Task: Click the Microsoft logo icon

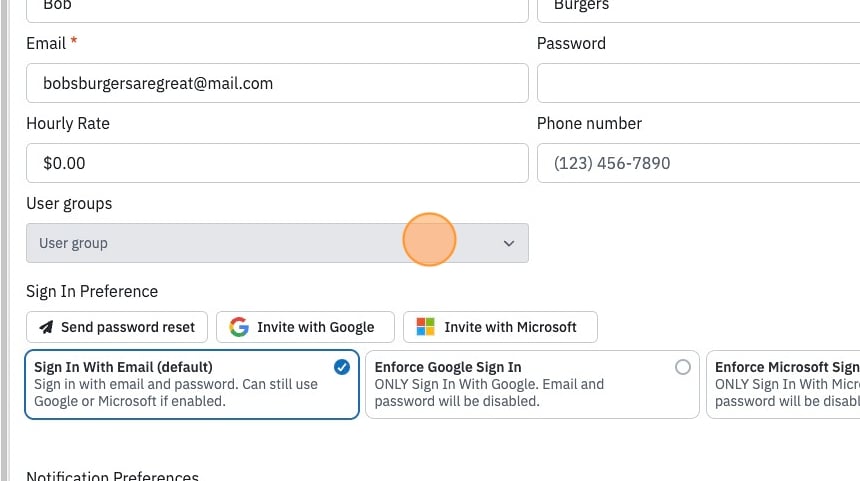Action: (x=426, y=327)
